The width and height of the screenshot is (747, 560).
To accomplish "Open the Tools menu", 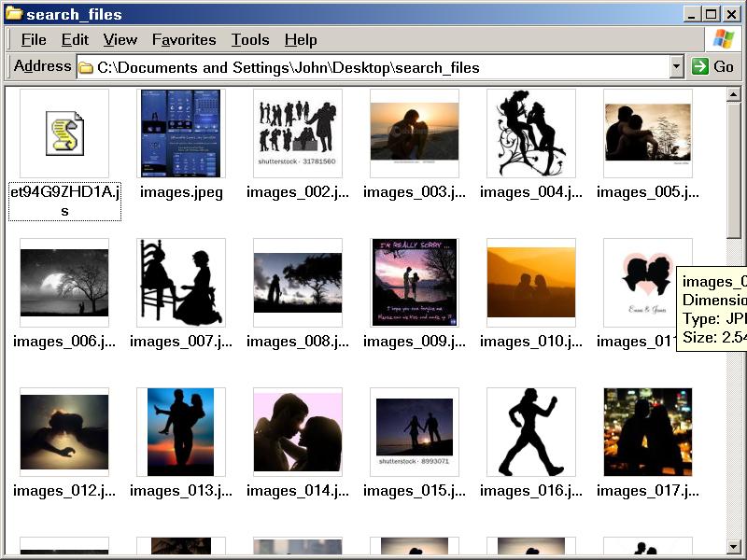I will (x=250, y=39).
